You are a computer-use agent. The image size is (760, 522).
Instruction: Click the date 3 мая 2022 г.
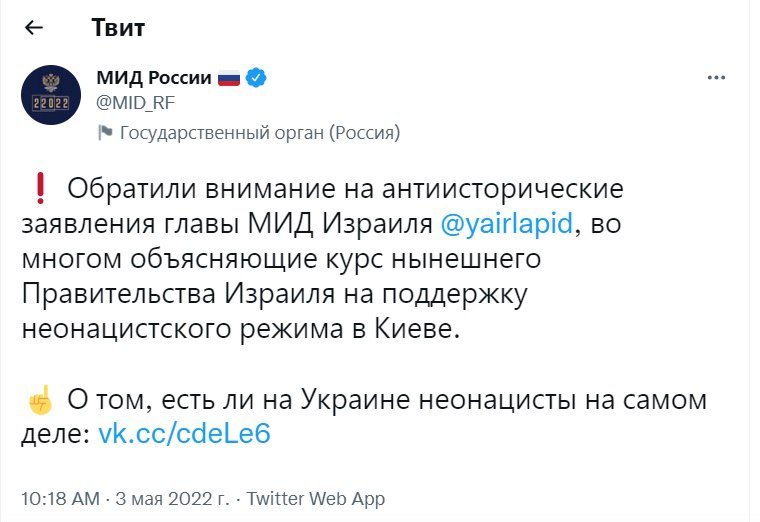(x=173, y=498)
